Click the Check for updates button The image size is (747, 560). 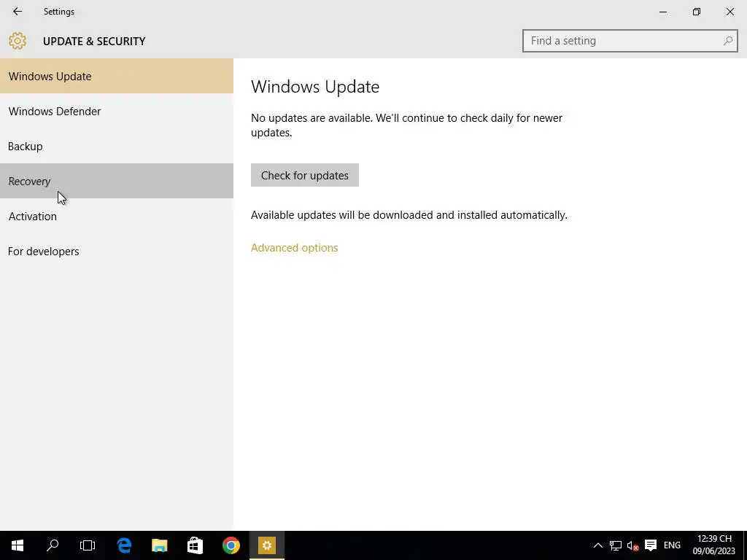305,175
